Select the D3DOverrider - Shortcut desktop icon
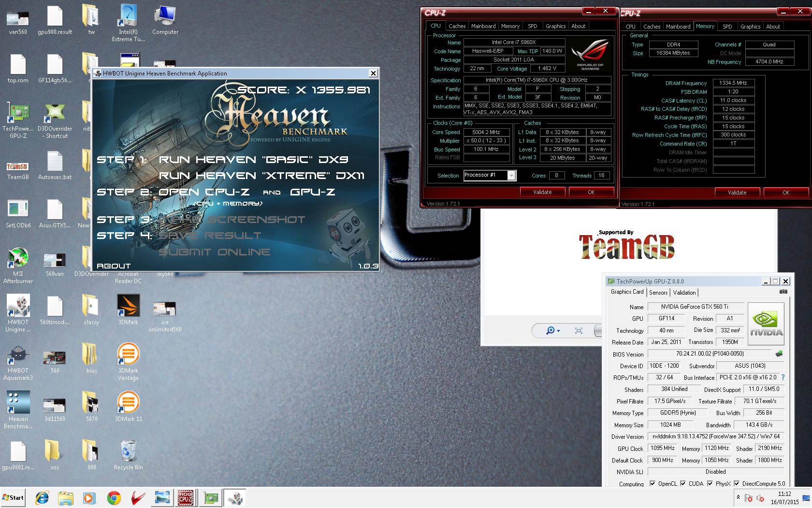 click(55, 120)
